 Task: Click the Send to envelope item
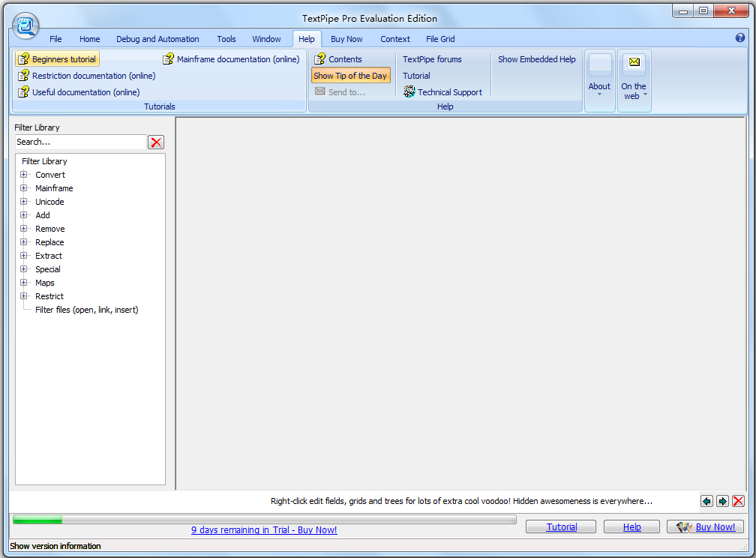pos(340,92)
